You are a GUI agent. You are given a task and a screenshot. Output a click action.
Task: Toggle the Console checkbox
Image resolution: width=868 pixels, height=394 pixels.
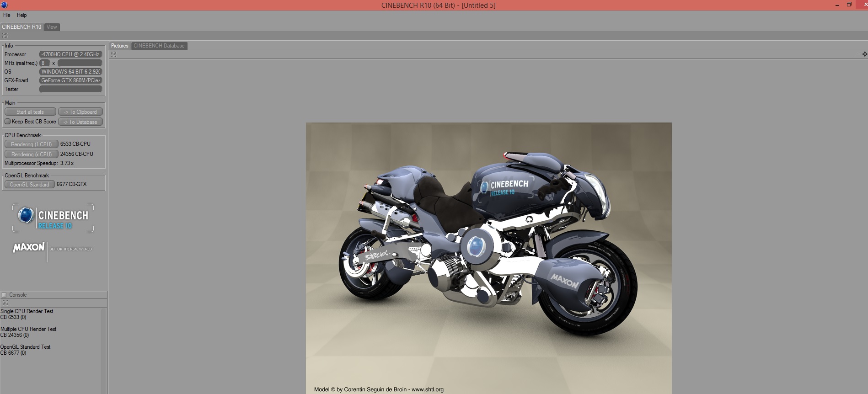4,295
